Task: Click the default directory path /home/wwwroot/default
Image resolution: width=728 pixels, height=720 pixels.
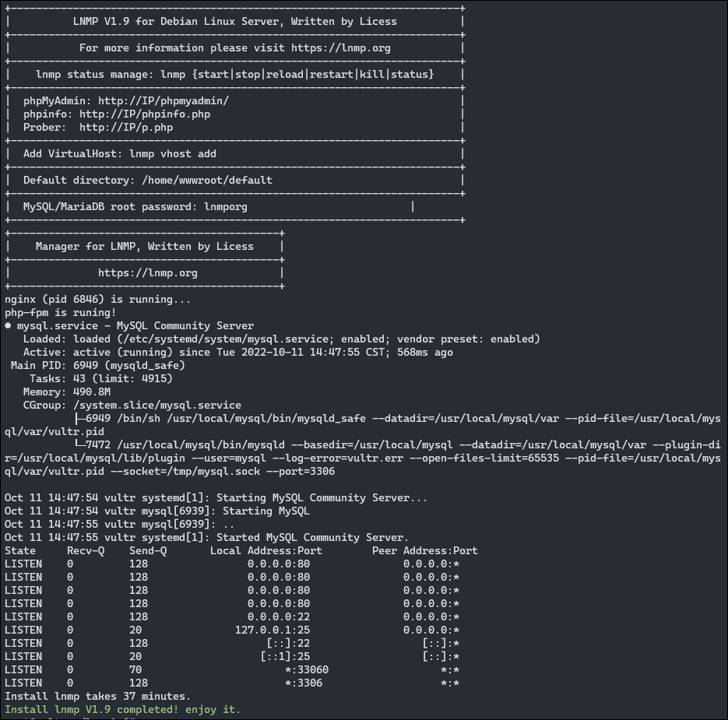Action: tap(206, 181)
